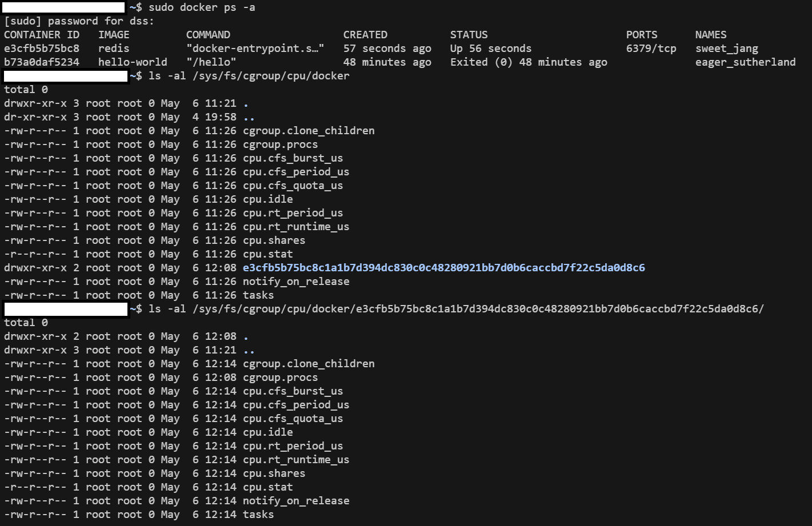The width and height of the screenshot is (812, 526).
Task: Click cpu.idle dated 12:14
Action: coord(268,432)
